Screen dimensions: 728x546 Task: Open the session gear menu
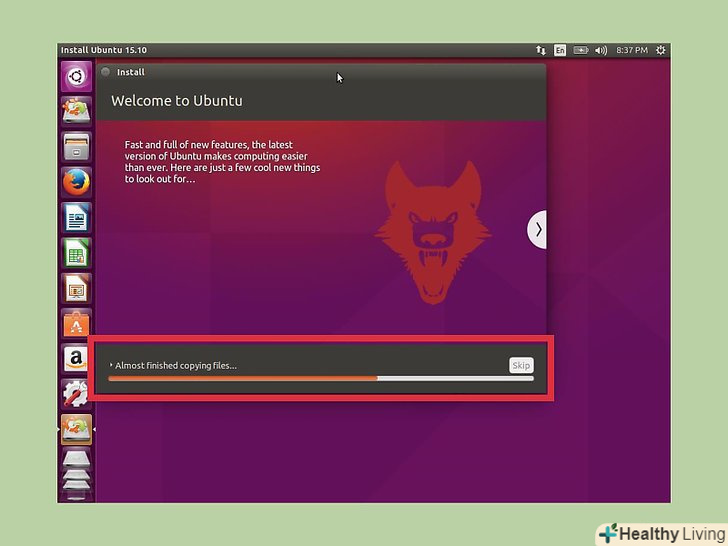[661, 50]
